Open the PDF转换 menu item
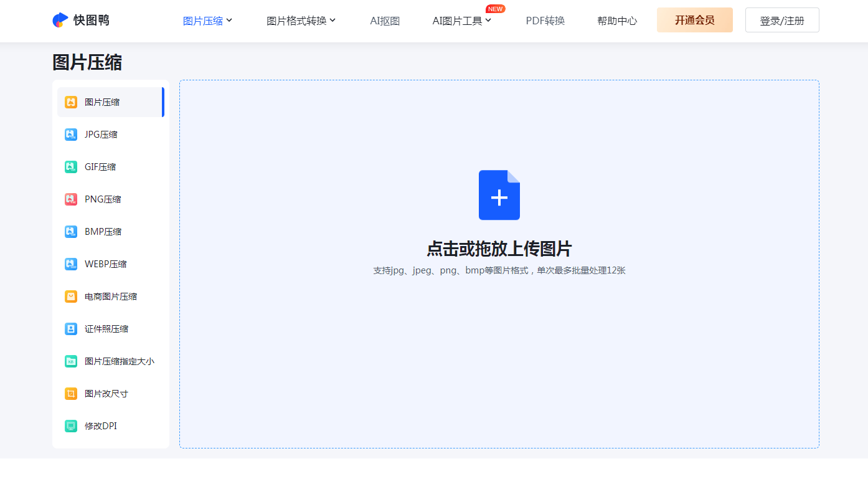Viewport: 868px width, 484px height. 545,20
